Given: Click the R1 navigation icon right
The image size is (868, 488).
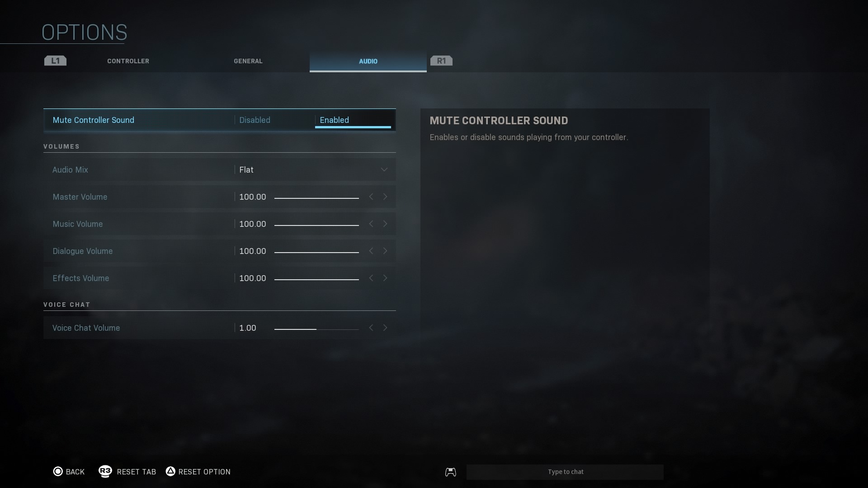Looking at the screenshot, I should pyautogui.click(x=441, y=60).
